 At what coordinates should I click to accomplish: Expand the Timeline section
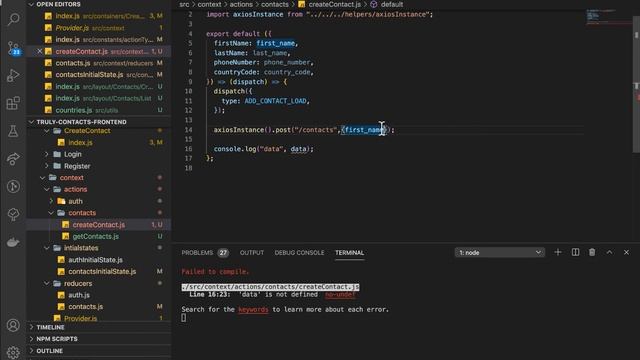pos(99,327)
